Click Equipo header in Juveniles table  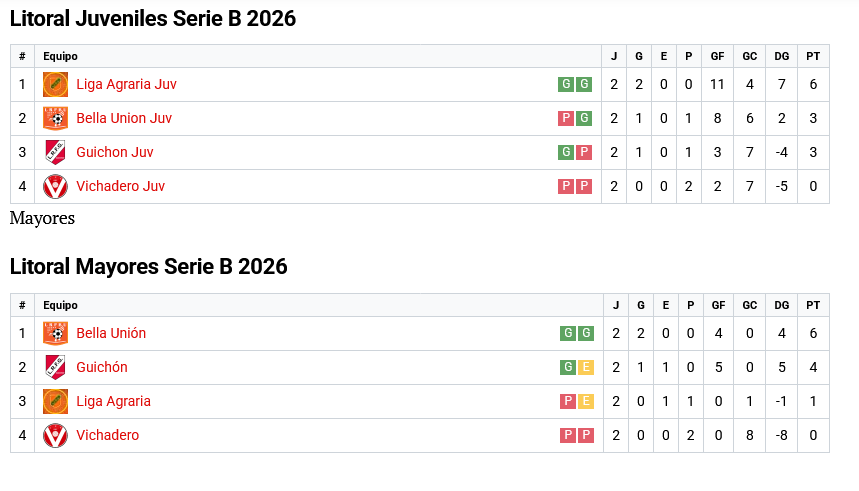pyautogui.click(x=60, y=57)
